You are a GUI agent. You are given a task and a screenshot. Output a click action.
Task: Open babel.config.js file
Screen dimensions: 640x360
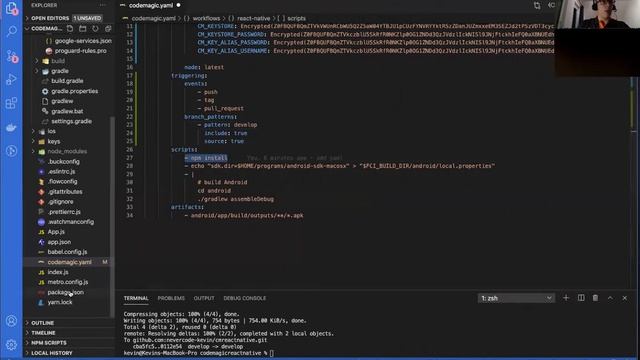click(x=67, y=252)
